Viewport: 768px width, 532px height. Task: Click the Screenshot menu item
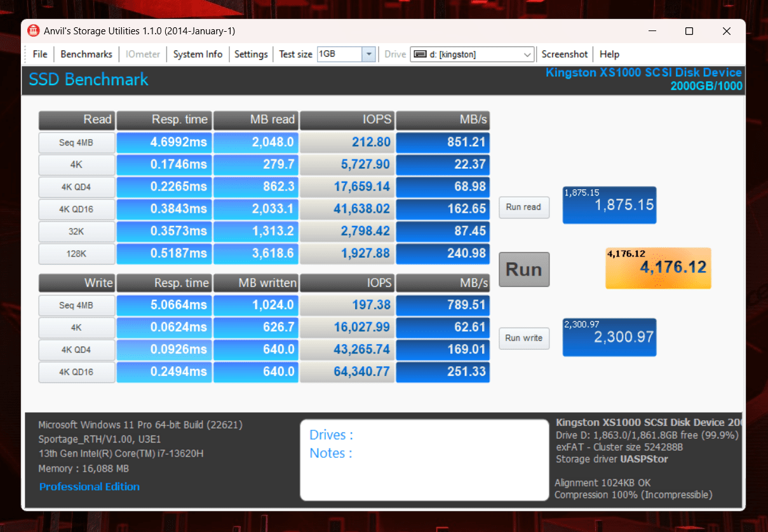coord(565,55)
